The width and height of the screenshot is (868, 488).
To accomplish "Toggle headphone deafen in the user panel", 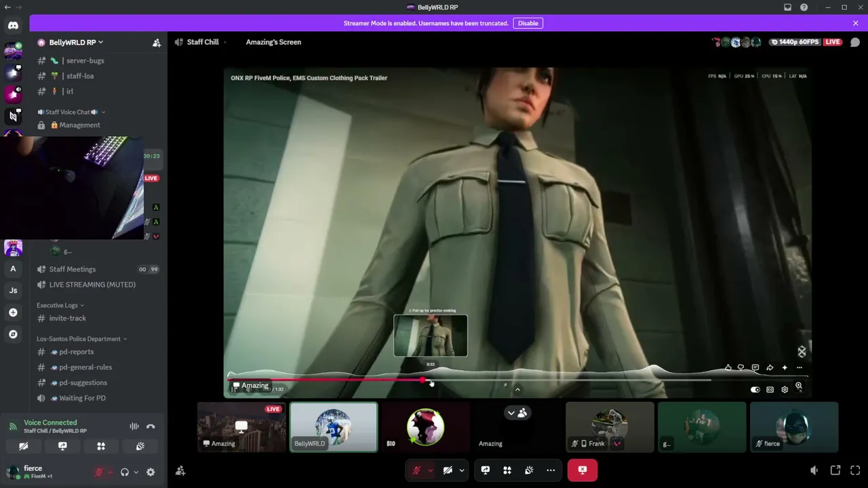I will (125, 472).
